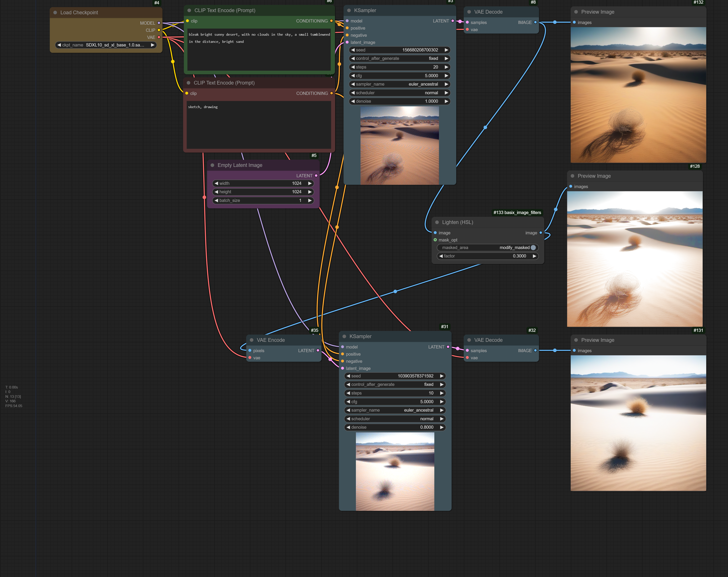The width and height of the screenshot is (728, 577).
Task: Collapse the Empty Latent Image node dot
Action: 212,165
